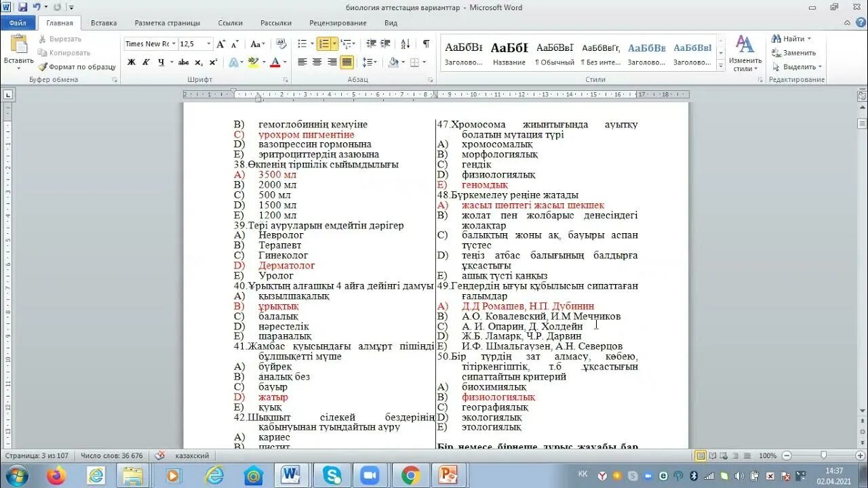
Task: Apply strikethrough formatting (abc icon)
Action: [x=184, y=62]
